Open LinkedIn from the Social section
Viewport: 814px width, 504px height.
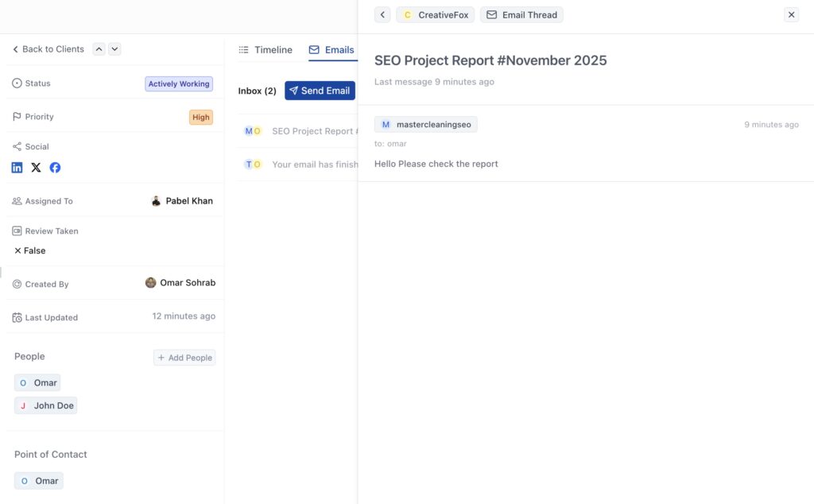(17, 167)
